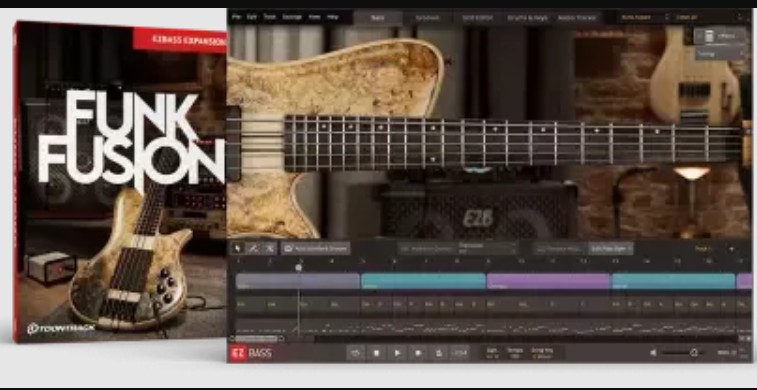This screenshot has height=390, width=757.
Task: Click the Edit Play Style button
Action: [x=611, y=249]
